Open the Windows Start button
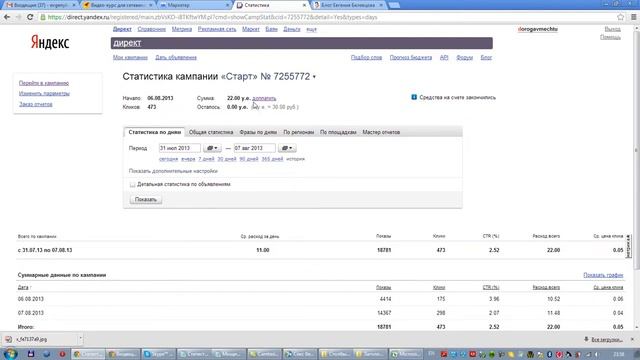Screen dimensions: 640x360 point(10,353)
